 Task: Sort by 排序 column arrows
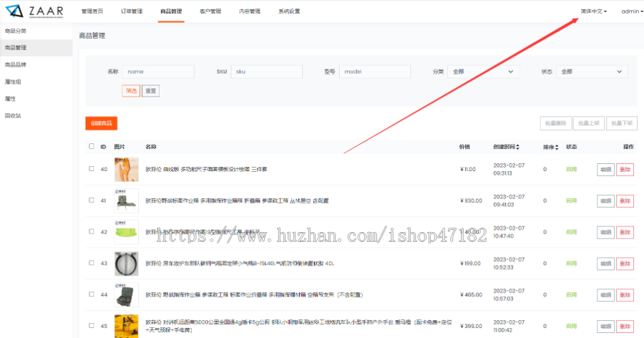[557, 148]
